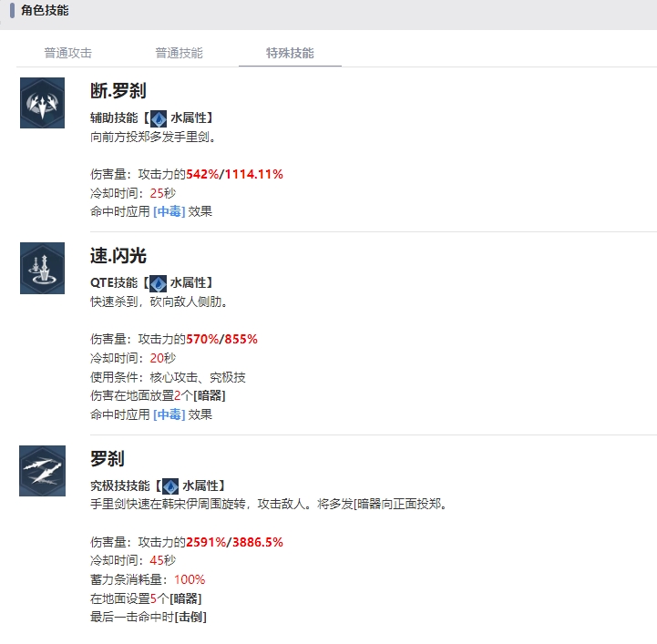657x644 pixels.
Task: Click the 速.闪光 skill title
Action: (x=118, y=255)
